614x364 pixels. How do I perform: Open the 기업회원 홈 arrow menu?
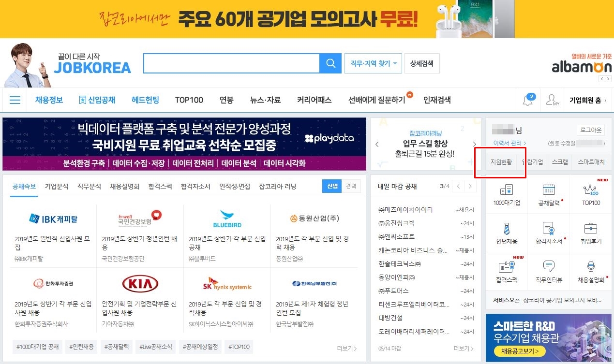pyautogui.click(x=588, y=101)
